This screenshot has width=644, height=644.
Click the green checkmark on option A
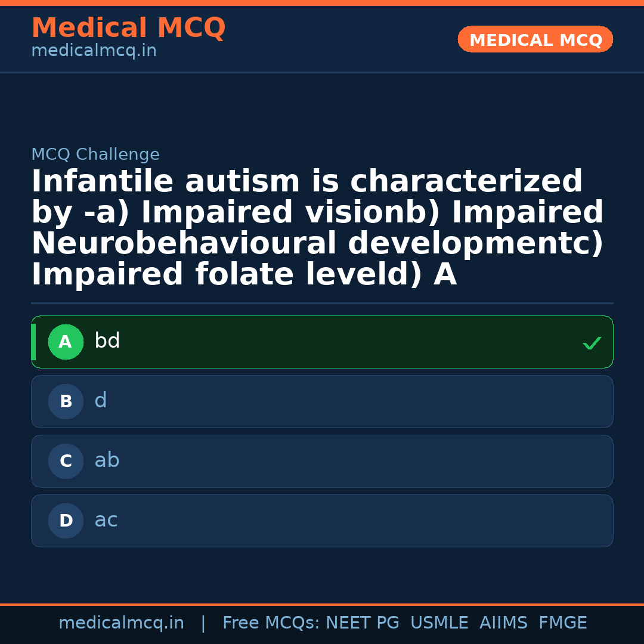pyautogui.click(x=592, y=343)
